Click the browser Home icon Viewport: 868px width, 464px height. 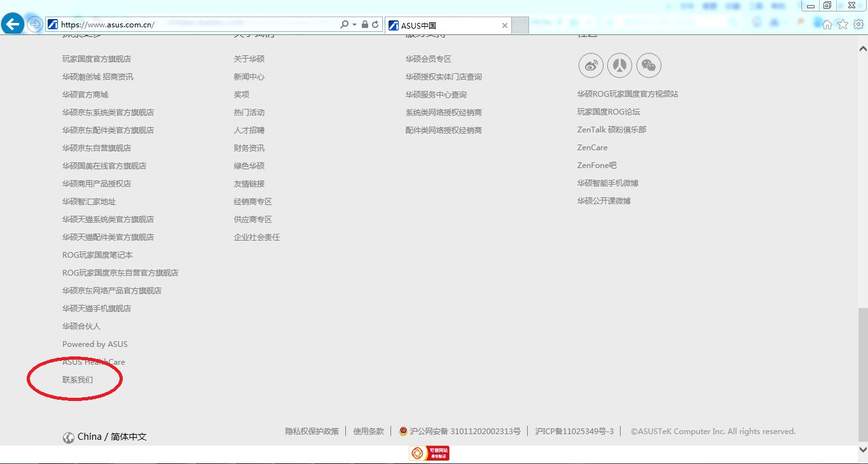pyautogui.click(x=827, y=23)
